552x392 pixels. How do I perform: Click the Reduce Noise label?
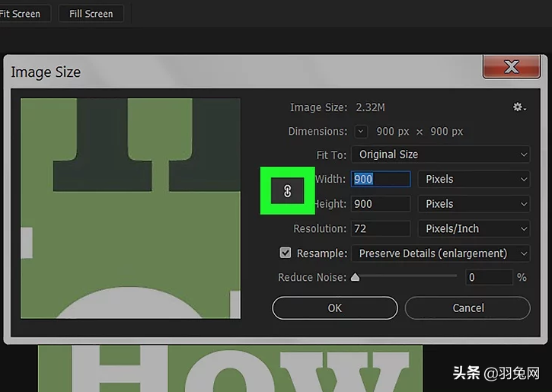(312, 277)
